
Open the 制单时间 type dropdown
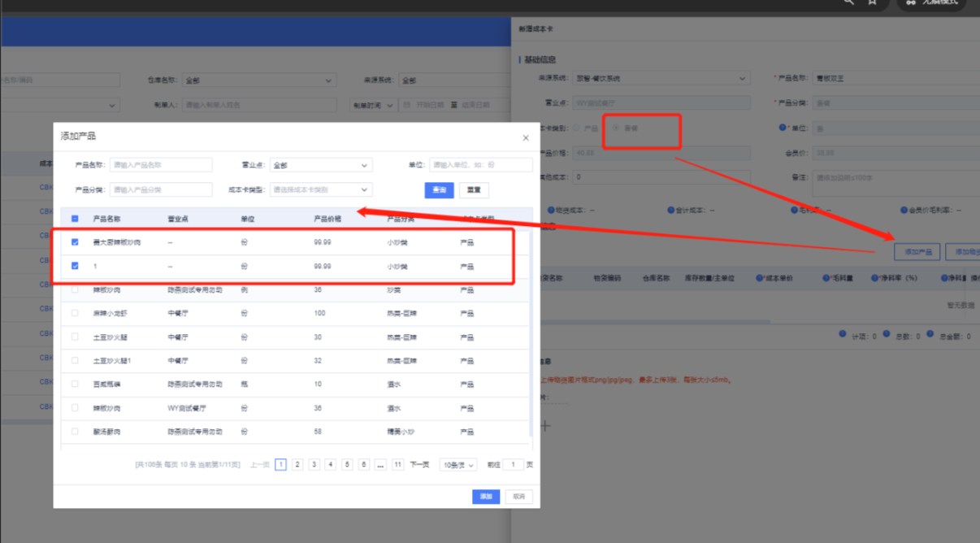coord(373,105)
